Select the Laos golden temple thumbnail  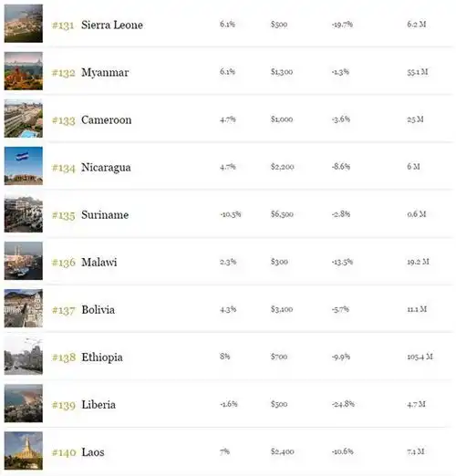pos(24,450)
